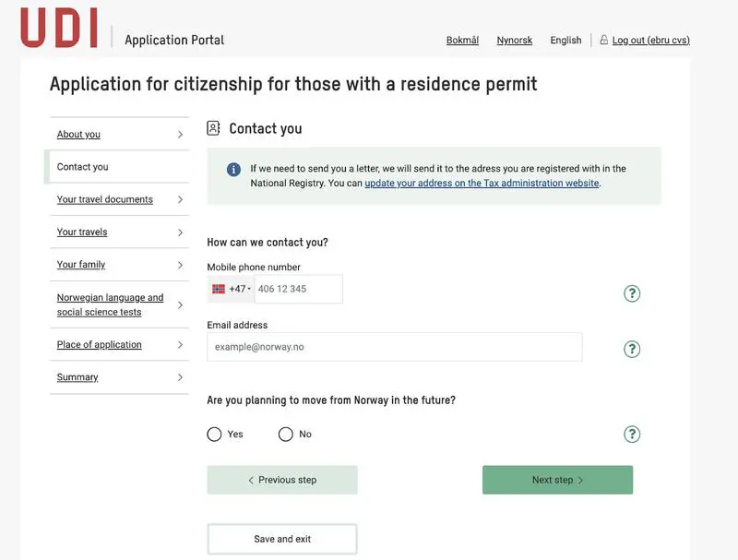738x560 pixels.
Task: Open help for the email address field
Action: [x=631, y=349]
